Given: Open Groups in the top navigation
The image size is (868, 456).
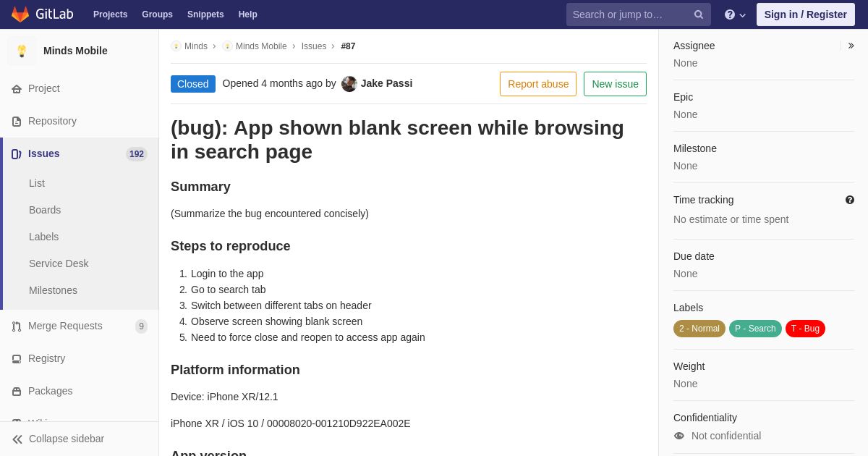Looking at the screenshot, I should 157,14.
